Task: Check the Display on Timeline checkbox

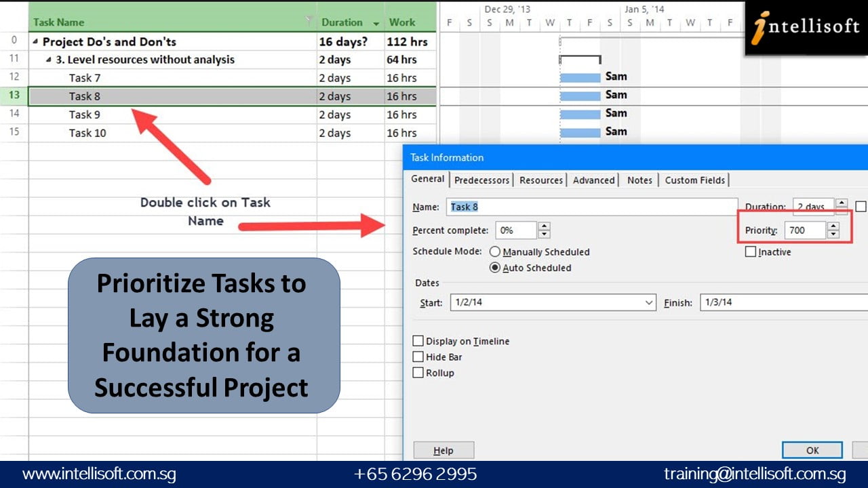Action: 418,341
